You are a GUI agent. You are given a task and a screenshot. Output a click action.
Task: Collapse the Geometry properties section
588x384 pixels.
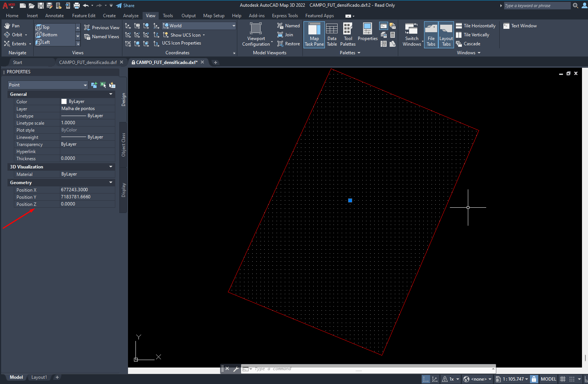pos(110,182)
